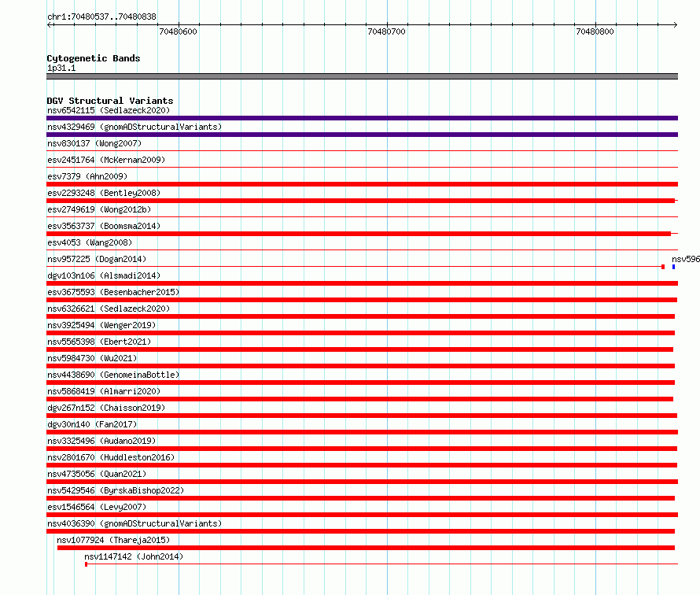Open variant esv3675593 (Besenbacher2015)

tap(113, 292)
